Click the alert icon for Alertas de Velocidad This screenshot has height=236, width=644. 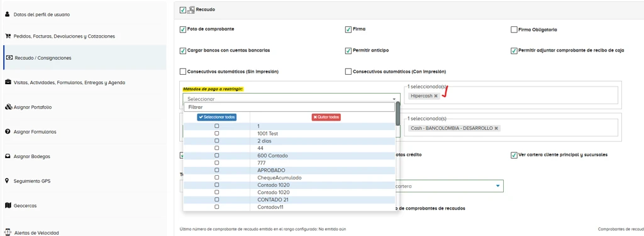click(8, 232)
